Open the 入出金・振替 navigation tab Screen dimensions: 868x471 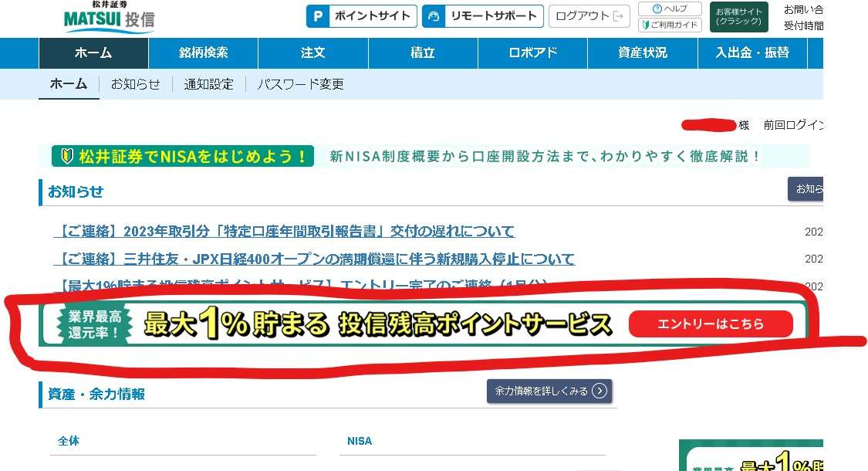point(752,53)
